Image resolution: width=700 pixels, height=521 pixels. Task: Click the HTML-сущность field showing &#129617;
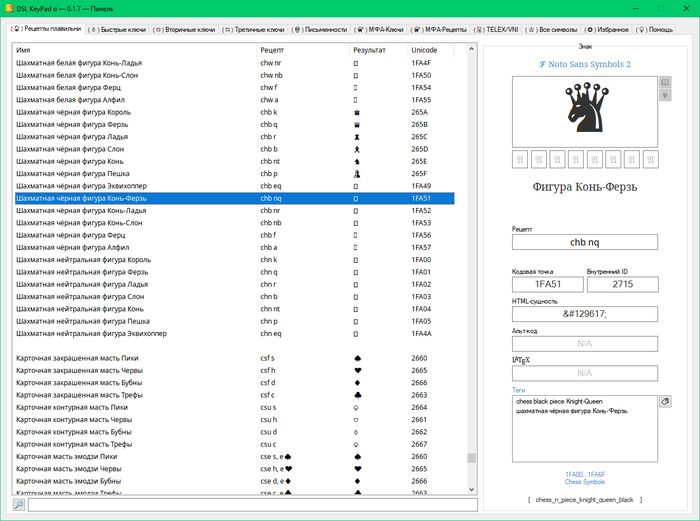point(584,314)
